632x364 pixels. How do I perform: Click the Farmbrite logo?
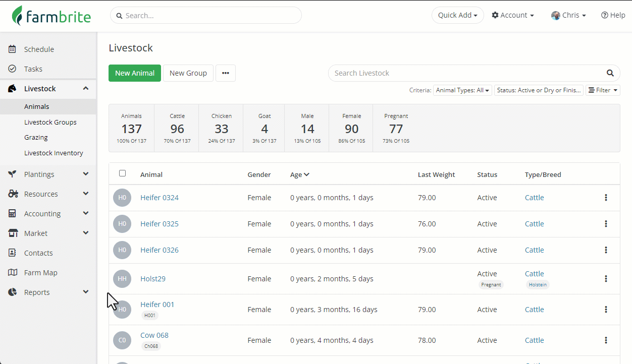coord(51,16)
